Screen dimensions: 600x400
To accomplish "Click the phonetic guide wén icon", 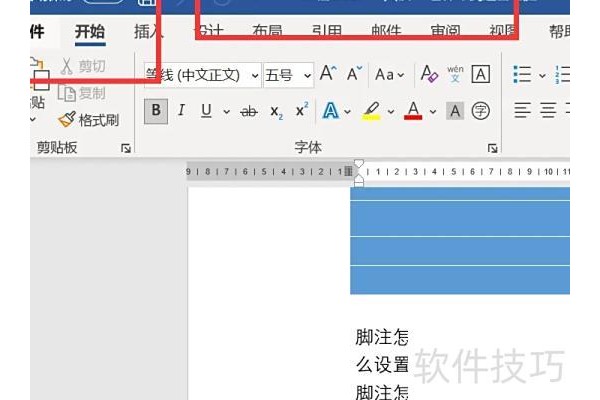I will [x=455, y=73].
